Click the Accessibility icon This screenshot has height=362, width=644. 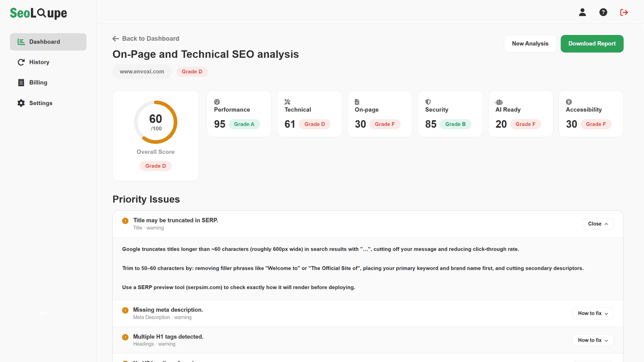[x=569, y=102]
